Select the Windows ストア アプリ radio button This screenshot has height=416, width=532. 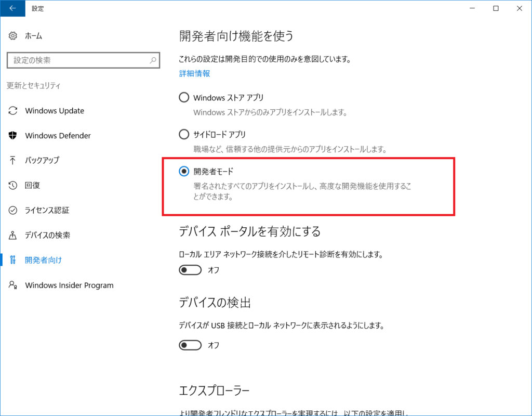pyautogui.click(x=184, y=97)
